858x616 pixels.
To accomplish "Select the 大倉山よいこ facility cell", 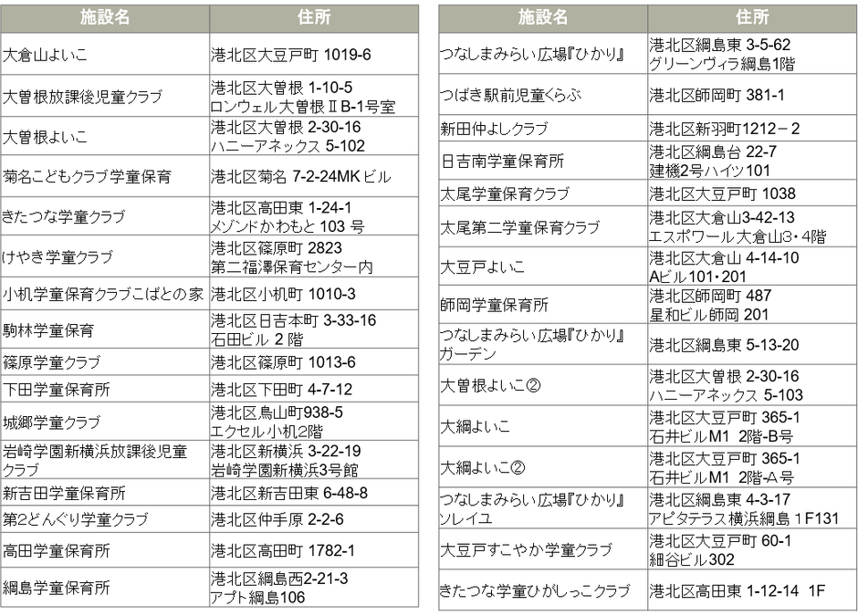I will click(x=46, y=56).
